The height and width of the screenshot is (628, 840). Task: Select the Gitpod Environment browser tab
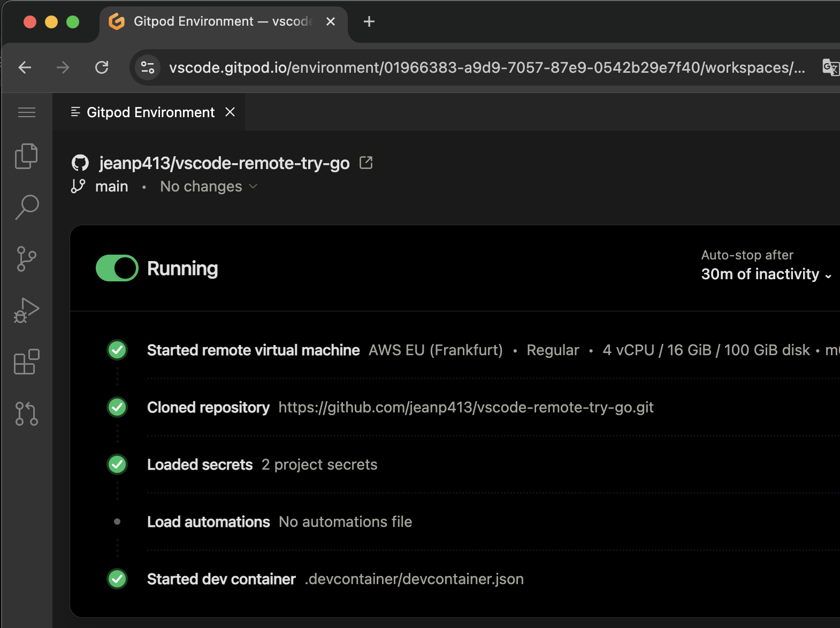click(223, 21)
